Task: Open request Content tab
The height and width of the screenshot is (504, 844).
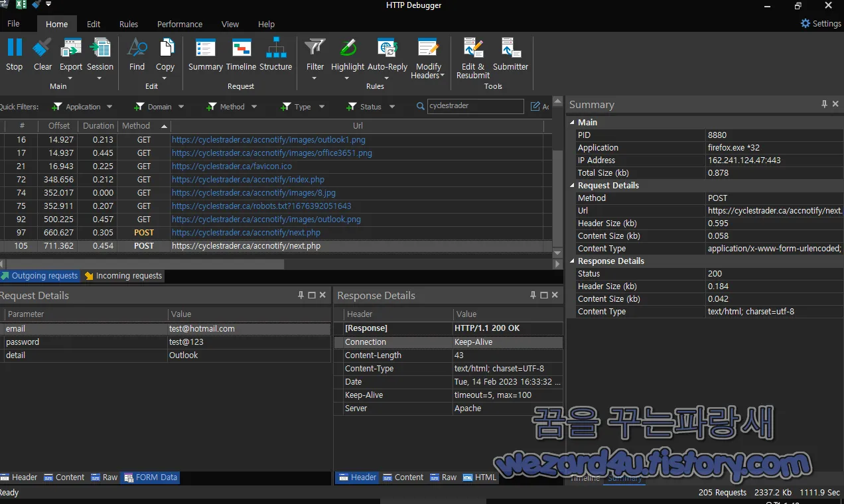Action: point(64,477)
